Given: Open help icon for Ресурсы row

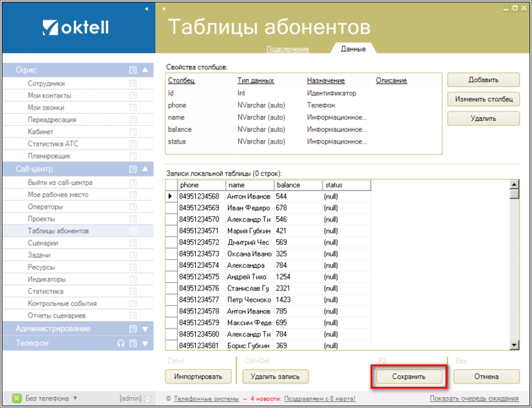Looking at the screenshot, I should [133, 267].
